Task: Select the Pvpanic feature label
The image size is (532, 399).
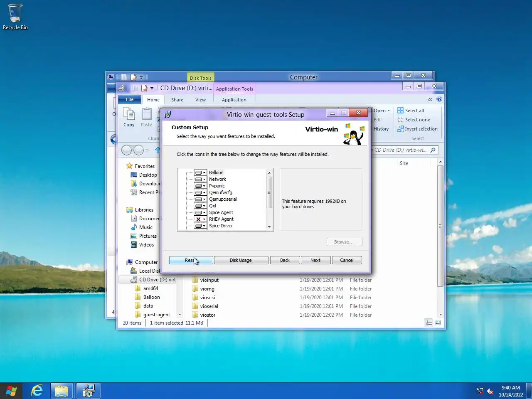Action: point(217,186)
